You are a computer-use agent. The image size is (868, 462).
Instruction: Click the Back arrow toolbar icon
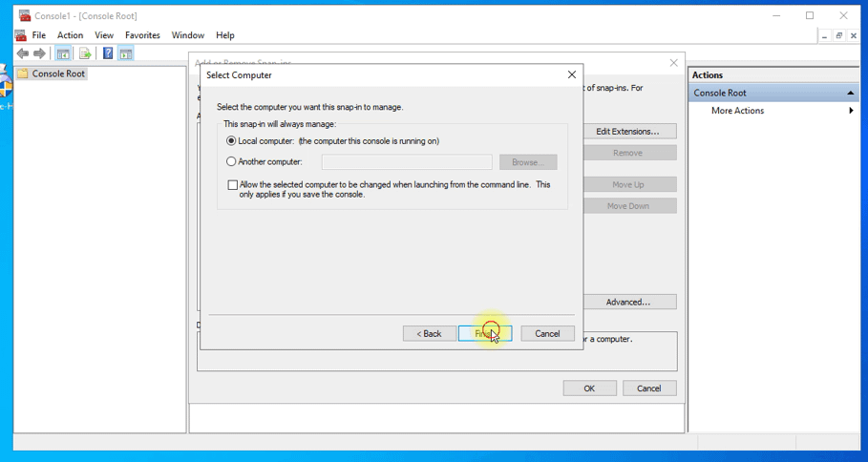23,53
